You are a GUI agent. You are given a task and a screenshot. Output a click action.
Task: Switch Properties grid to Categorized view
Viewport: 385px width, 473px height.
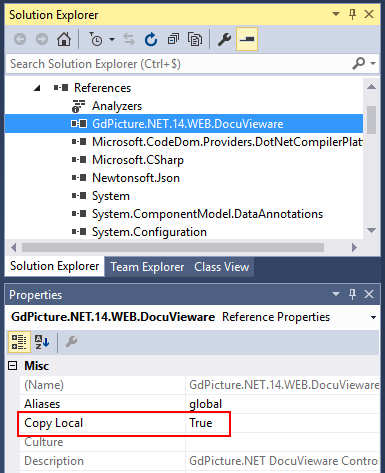19,342
